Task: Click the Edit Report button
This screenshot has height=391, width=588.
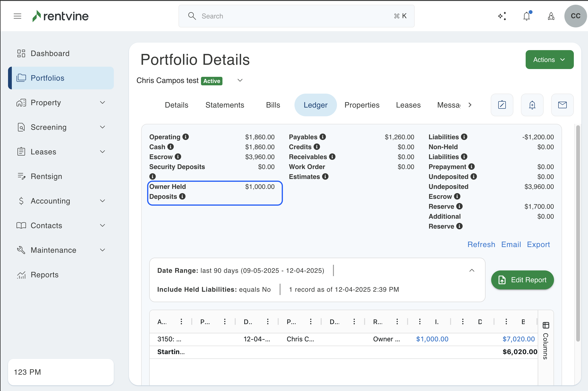Action: tap(522, 280)
